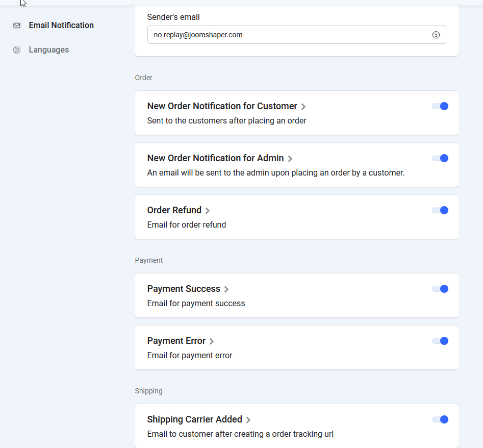Screen dimensions: 483x448
Task: Click the envelope icon beside Email Notification
Action: tap(17, 26)
